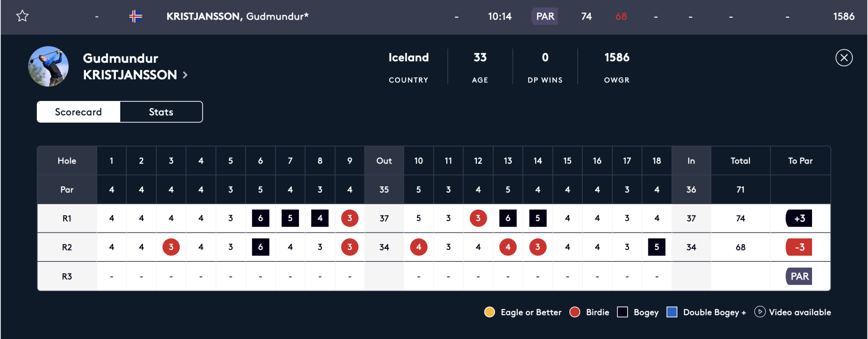Click the red 68 round score
868x339 pixels.
(621, 16)
